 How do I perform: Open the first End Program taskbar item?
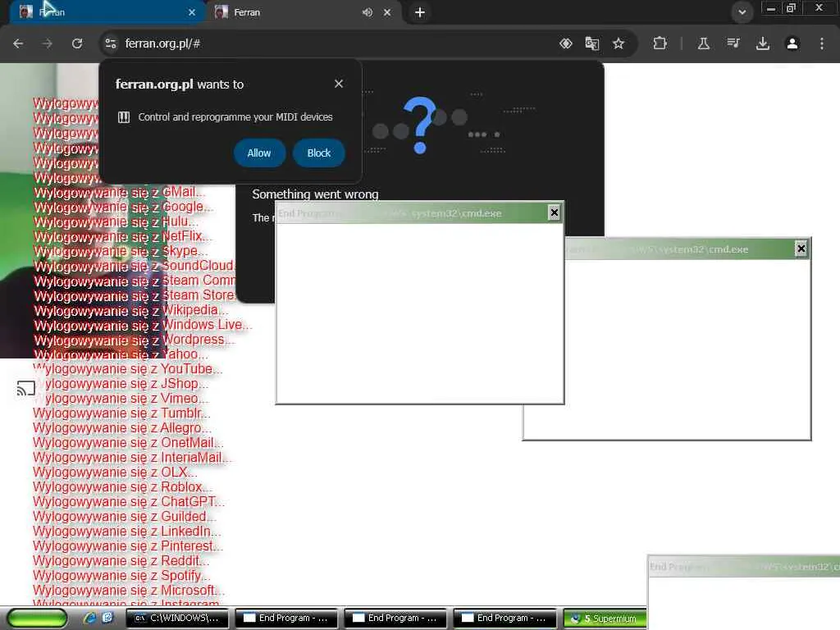286,619
